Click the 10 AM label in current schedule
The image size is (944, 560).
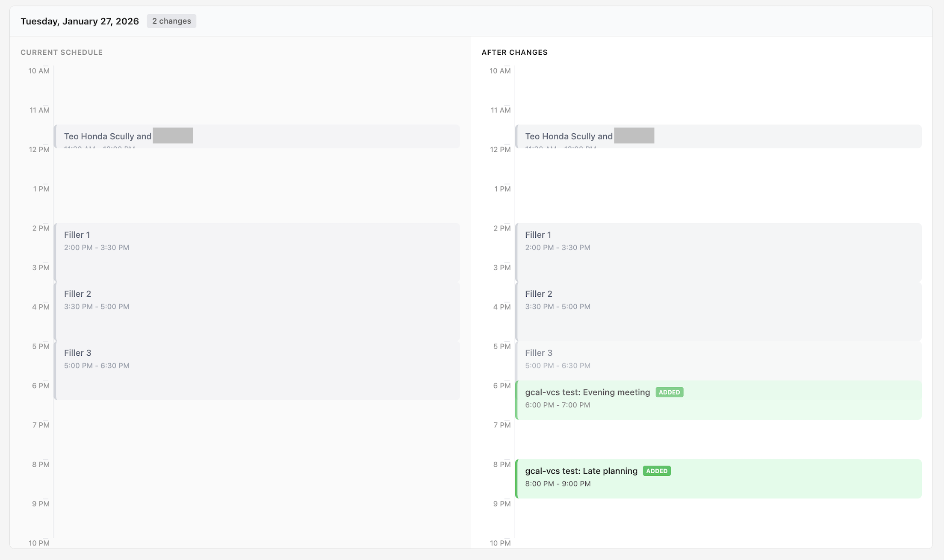(x=39, y=71)
